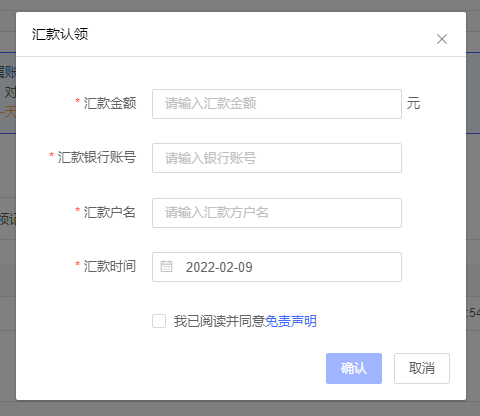This screenshot has width=480, height=416.
Task: Select the 汇款银行账号 field label
Action: coord(97,157)
